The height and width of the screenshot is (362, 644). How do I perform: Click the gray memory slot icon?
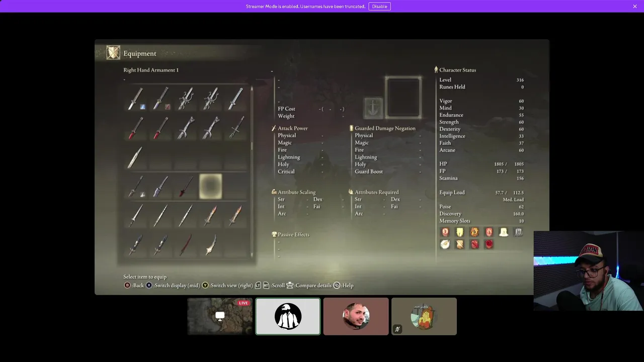pos(518,232)
